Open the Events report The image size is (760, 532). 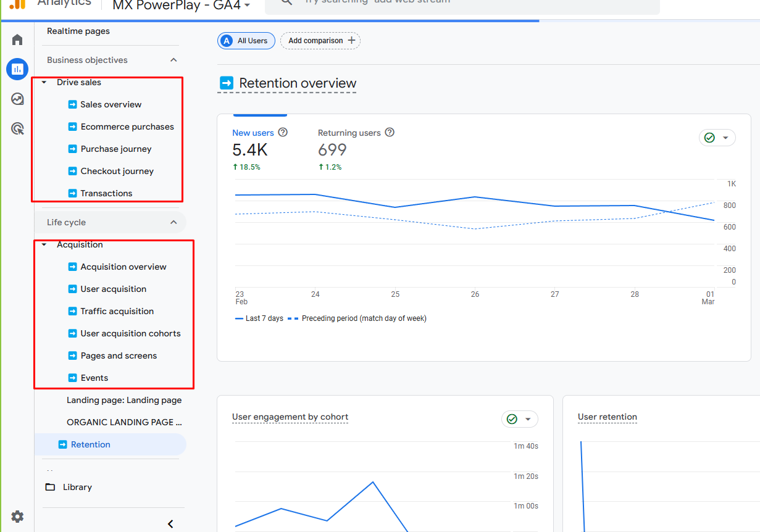coord(94,378)
